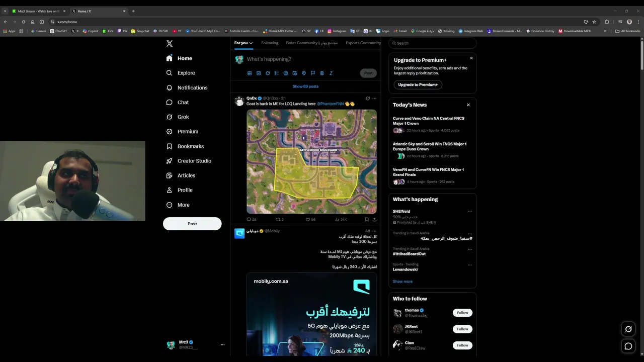Screen dimensions: 644x362
Task: Open the Battlewood Boulevard map image
Action: click(x=311, y=162)
